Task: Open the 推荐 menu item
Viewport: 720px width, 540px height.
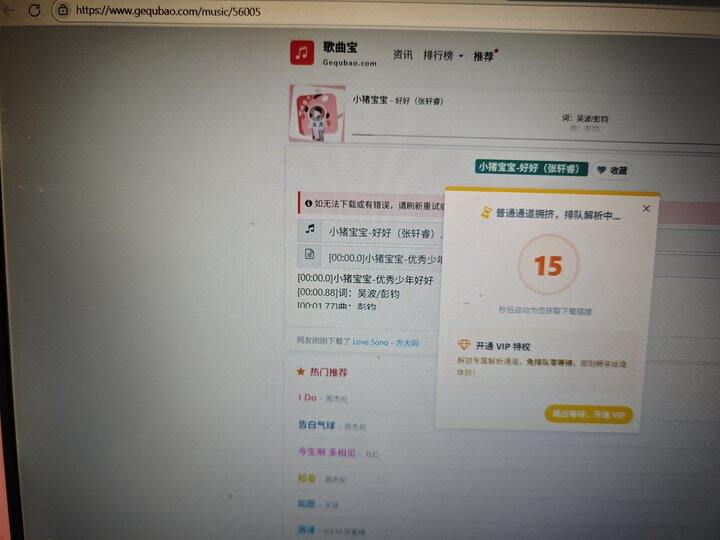Action: [484, 56]
